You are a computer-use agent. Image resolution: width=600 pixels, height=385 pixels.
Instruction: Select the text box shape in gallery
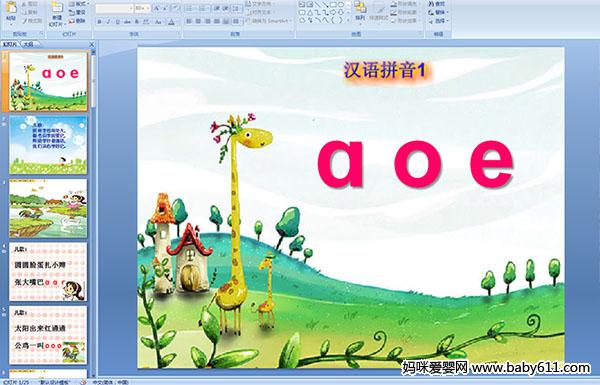point(302,4)
